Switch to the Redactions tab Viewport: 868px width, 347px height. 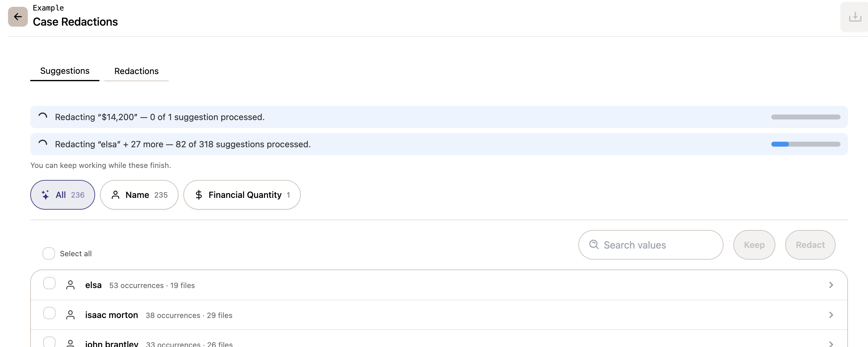136,71
